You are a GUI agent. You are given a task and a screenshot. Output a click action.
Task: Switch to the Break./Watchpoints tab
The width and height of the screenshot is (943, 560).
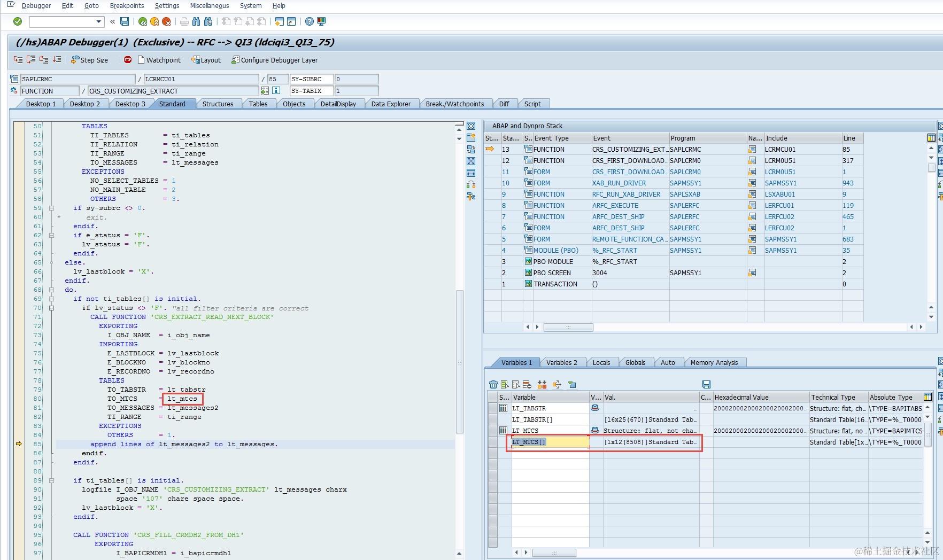455,104
